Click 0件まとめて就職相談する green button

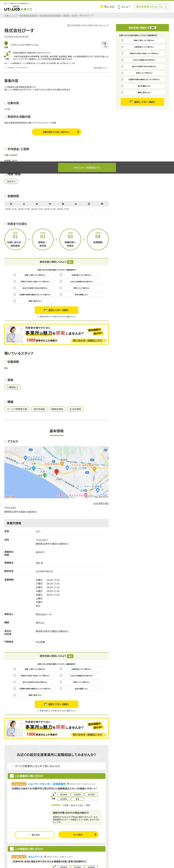pyautogui.click(x=87, y=168)
